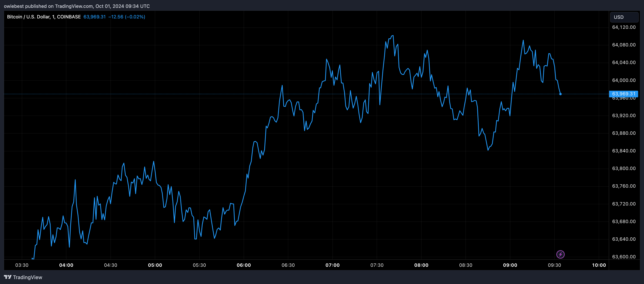
Task: Click the 63,920.00 price axis label
Action: [x=624, y=115]
